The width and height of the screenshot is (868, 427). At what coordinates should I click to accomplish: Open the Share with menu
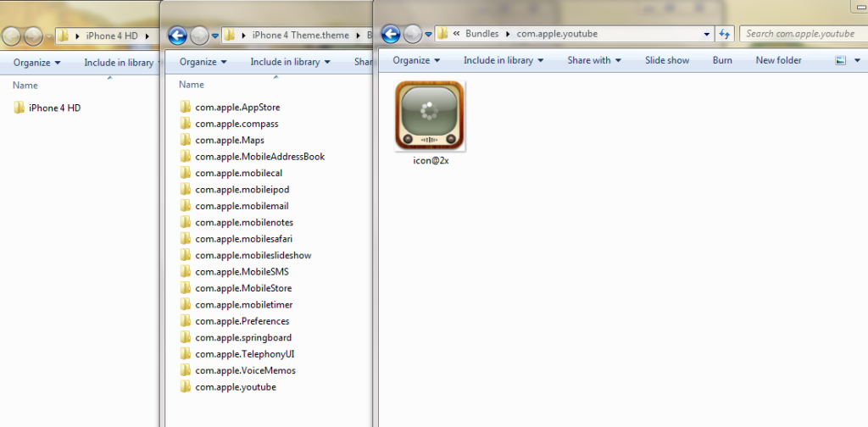(x=594, y=60)
